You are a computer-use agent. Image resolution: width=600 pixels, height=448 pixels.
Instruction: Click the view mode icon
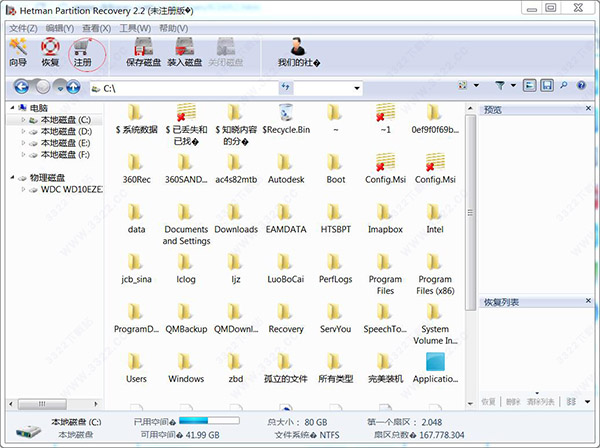click(463, 85)
